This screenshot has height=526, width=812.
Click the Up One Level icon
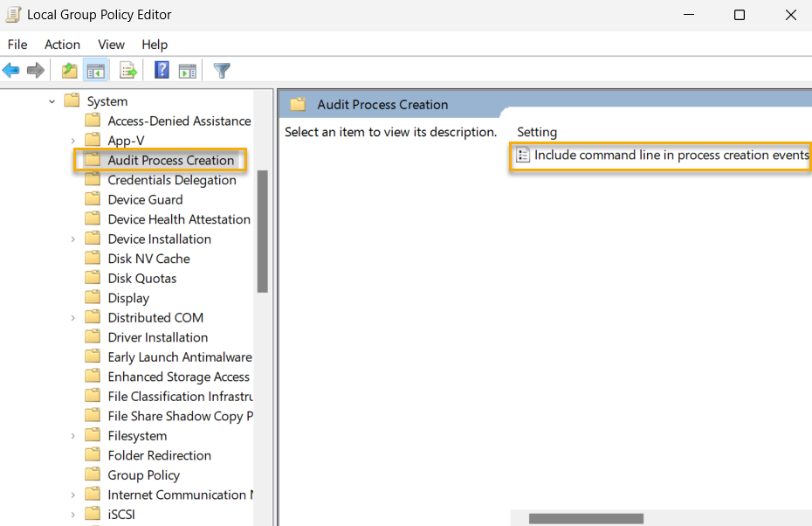[68, 70]
